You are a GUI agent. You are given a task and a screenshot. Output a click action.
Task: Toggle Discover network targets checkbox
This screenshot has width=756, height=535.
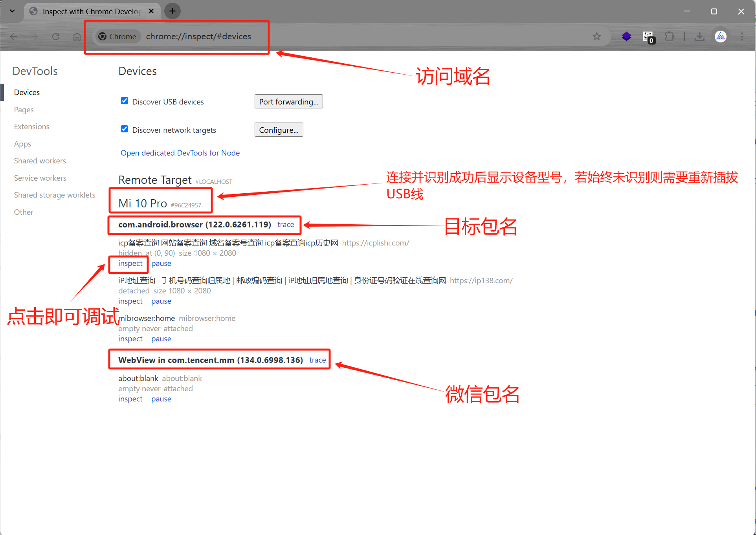tap(125, 129)
